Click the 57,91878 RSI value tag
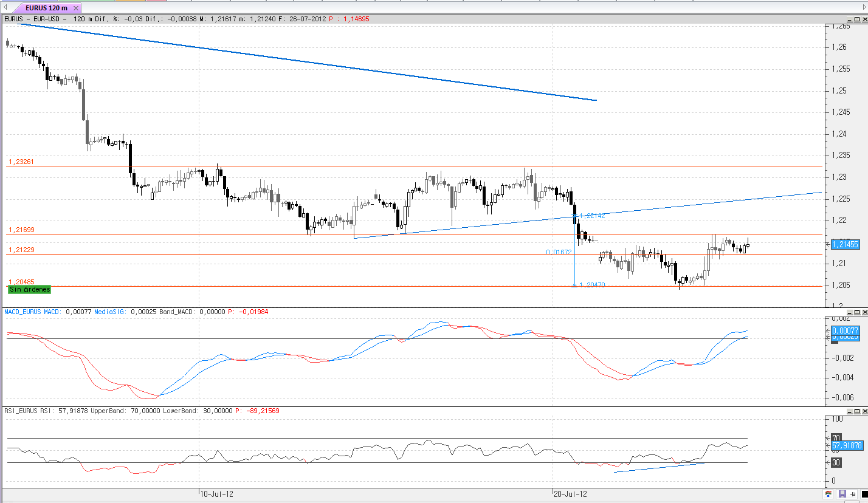 (x=846, y=445)
